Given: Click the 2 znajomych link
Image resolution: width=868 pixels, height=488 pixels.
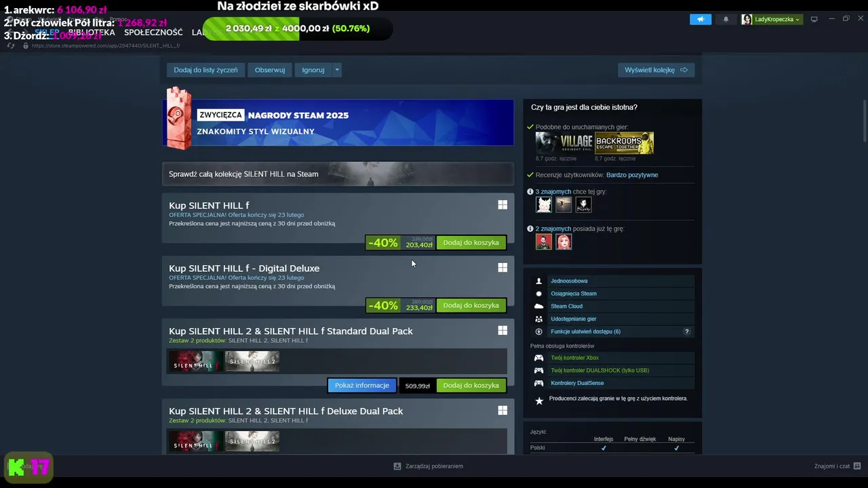Looking at the screenshot, I should pyautogui.click(x=553, y=229).
